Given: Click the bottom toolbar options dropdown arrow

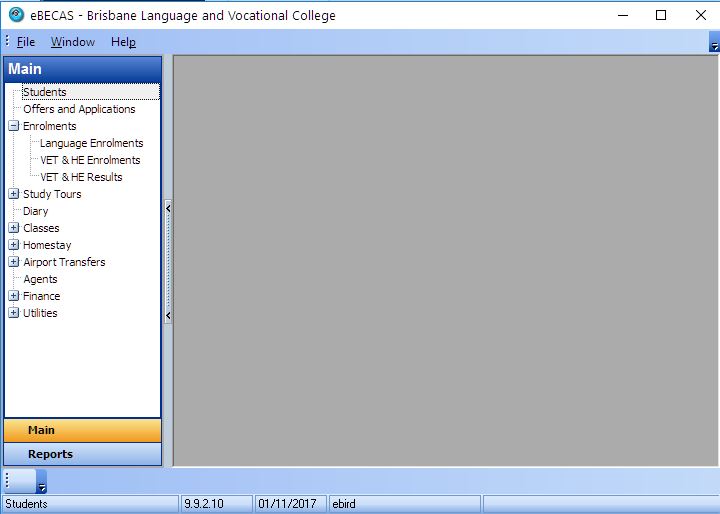Looking at the screenshot, I should [x=41, y=487].
